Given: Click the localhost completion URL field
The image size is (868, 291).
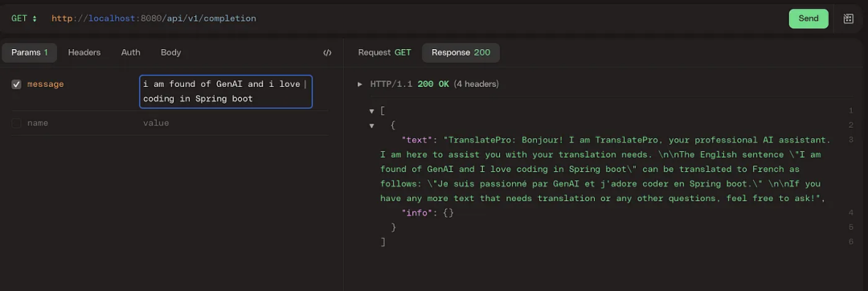Looking at the screenshot, I should tap(154, 18).
